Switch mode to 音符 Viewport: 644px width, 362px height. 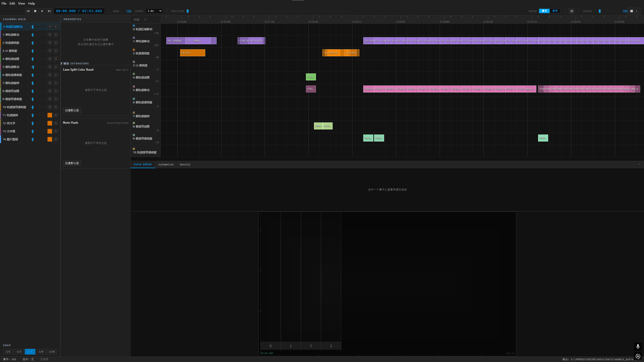pos(555,11)
